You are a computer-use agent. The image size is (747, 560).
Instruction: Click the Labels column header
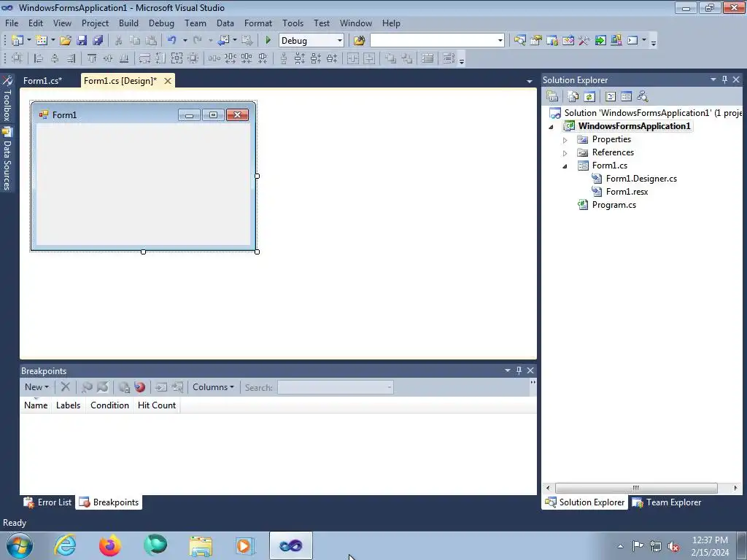68,405
